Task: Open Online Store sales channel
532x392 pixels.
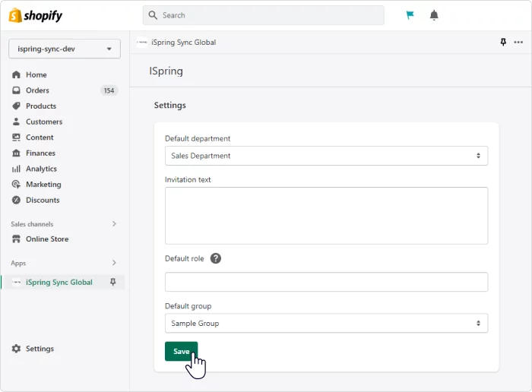Action: (x=47, y=239)
